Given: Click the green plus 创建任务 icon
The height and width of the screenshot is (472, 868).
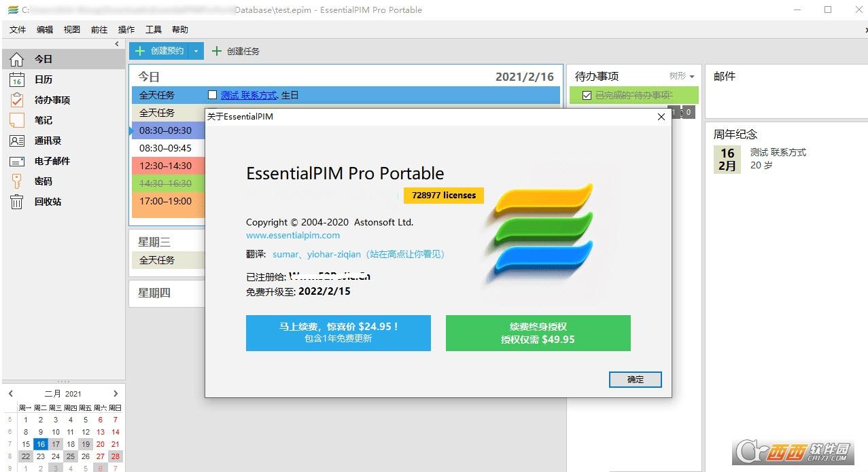Looking at the screenshot, I should [217, 51].
